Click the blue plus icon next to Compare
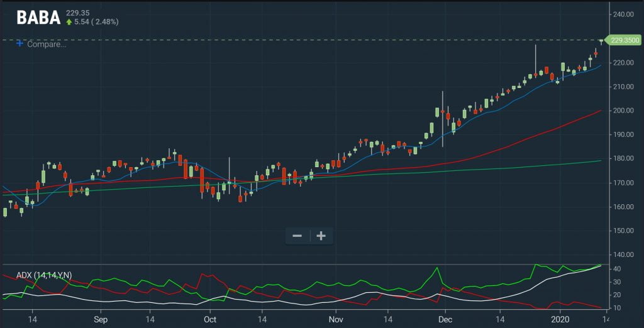Screen dimensions: 644x328 pos(19,43)
